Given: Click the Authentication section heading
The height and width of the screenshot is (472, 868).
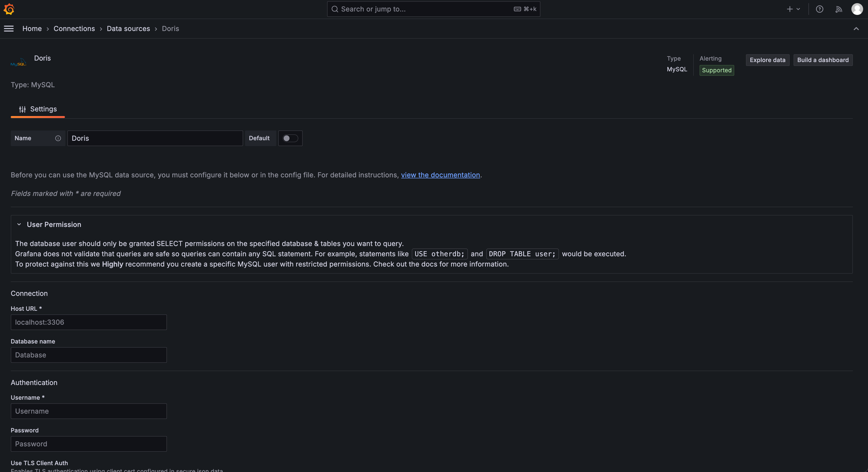Looking at the screenshot, I should pos(34,383).
